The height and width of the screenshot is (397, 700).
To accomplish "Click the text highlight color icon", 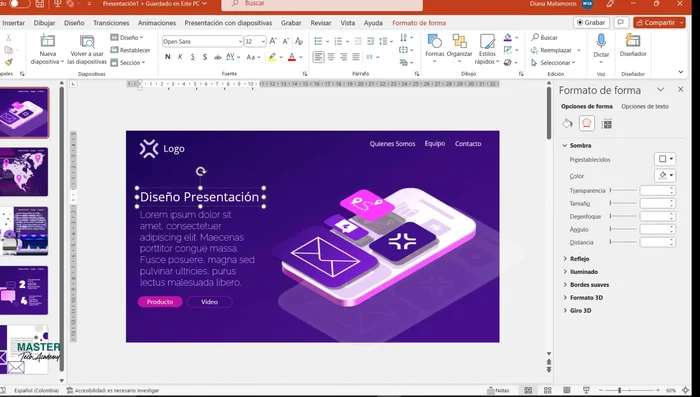I will coord(272,57).
